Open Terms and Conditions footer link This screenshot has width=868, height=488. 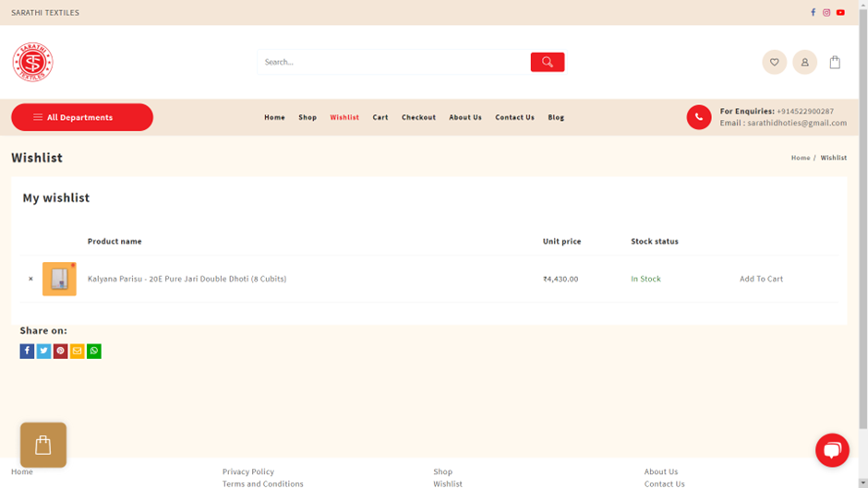click(263, 483)
